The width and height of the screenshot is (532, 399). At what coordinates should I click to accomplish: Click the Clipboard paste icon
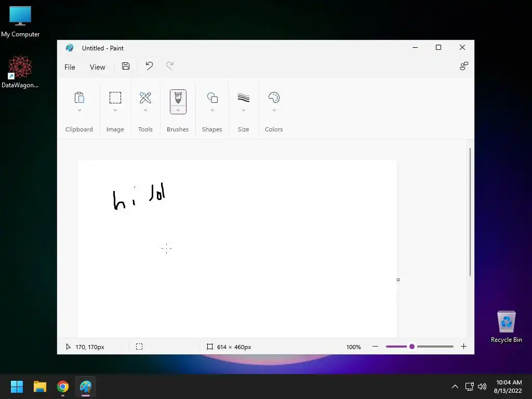[x=79, y=98]
